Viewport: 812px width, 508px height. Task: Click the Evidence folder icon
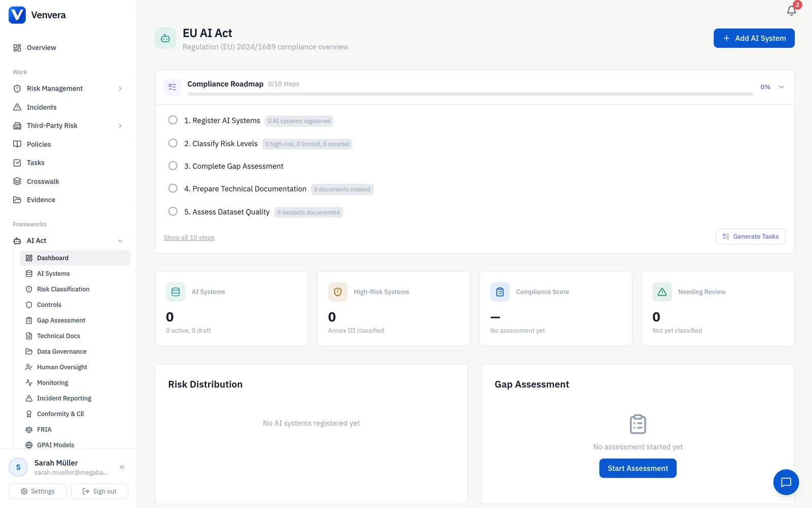point(17,200)
